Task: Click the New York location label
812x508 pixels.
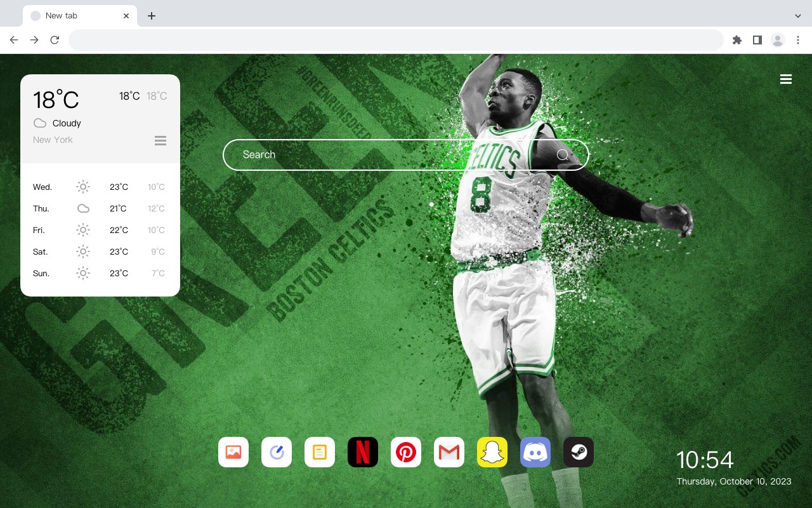Action: coord(53,140)
